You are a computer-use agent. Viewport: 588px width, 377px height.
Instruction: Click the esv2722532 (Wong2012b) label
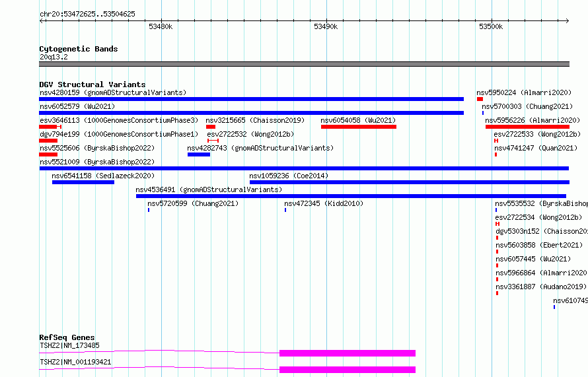tap(250, 134)
